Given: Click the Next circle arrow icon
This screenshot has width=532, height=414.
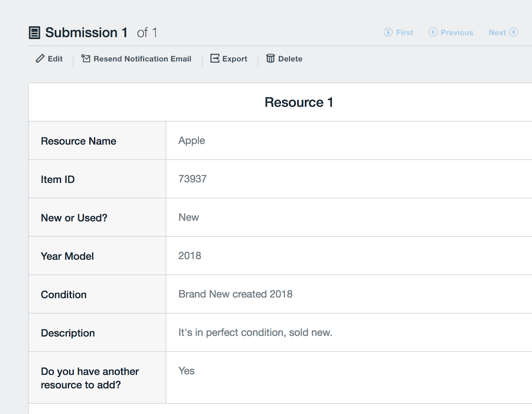Looking at the screenshot, I should (x=514, y=32).
